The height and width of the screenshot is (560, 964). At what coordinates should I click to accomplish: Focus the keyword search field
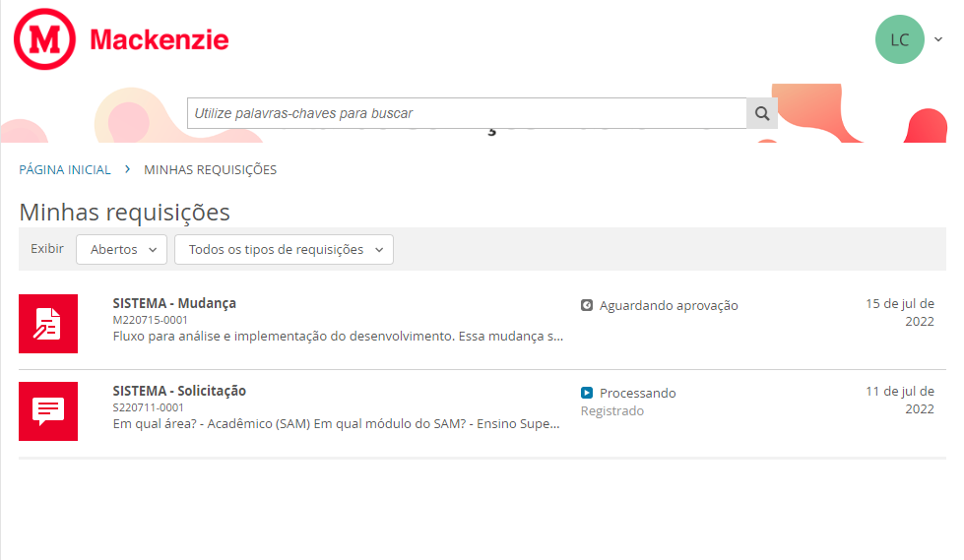(467, 113)
